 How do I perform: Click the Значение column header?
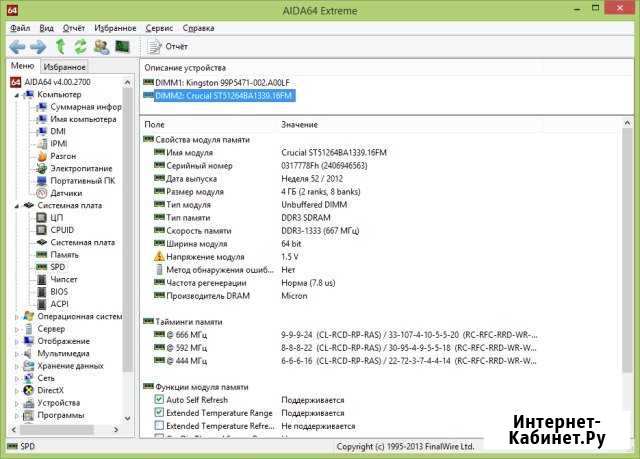coord(300,124)
